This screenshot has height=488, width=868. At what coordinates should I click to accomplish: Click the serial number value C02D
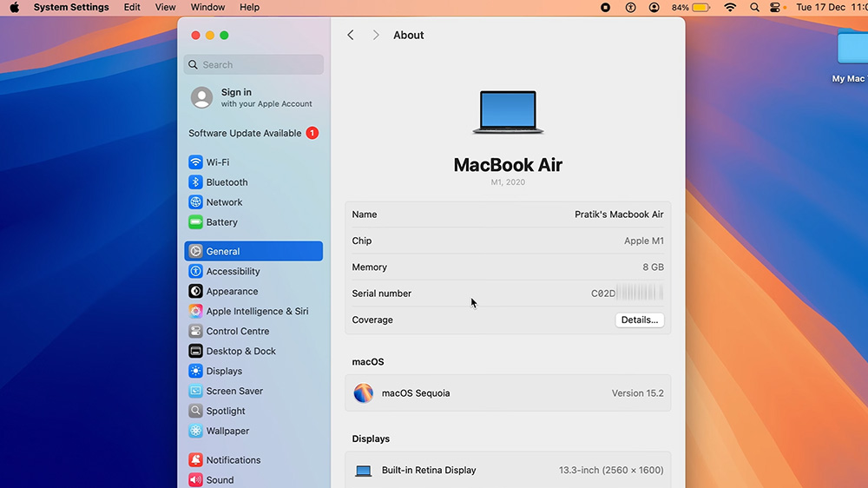628,293
